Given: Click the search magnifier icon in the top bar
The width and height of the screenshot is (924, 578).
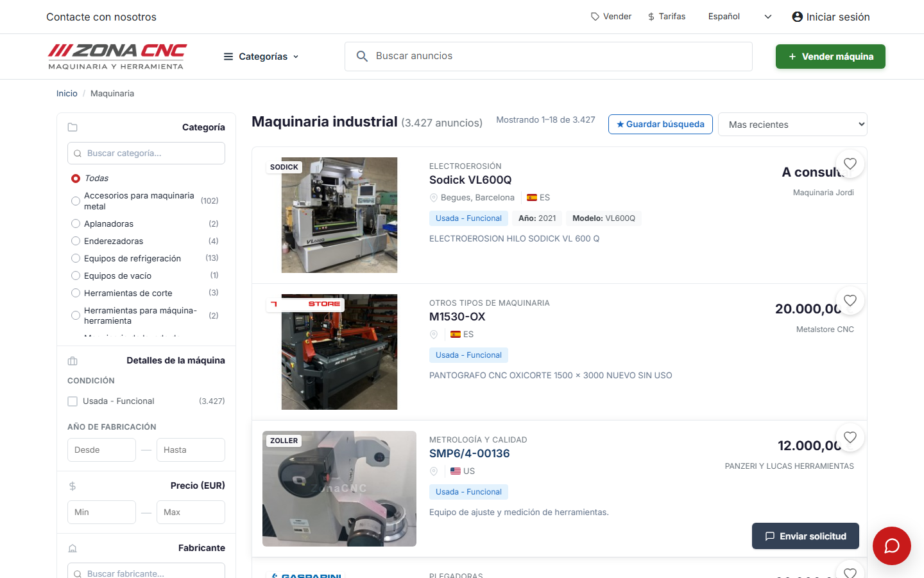Looking at the screenshot, I should 362,57.
